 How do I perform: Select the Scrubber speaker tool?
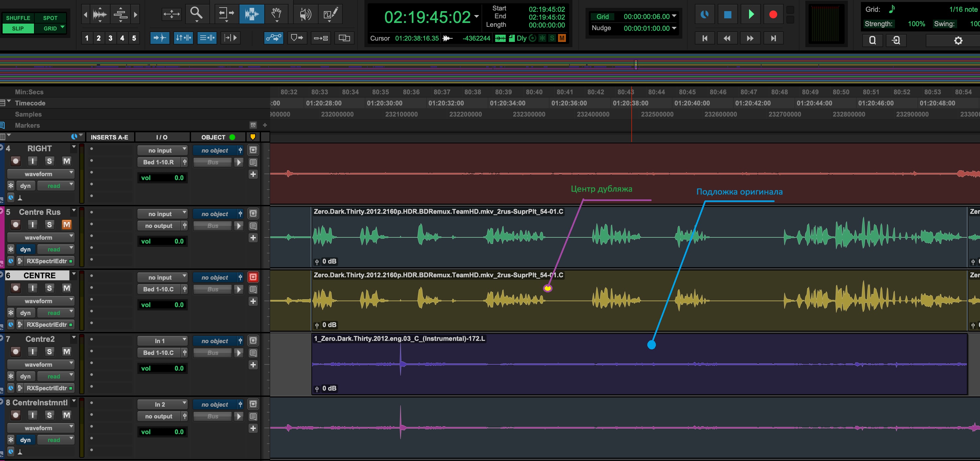tap(305, 14)
